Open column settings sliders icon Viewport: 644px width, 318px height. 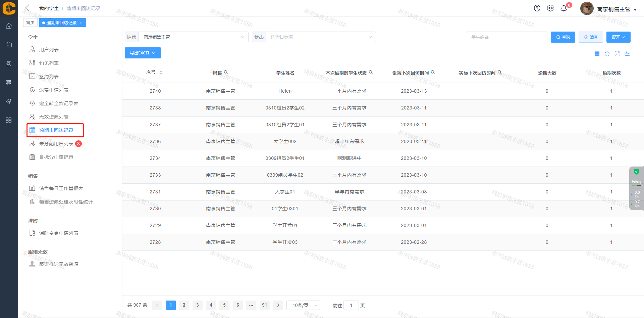pos(627,54)
